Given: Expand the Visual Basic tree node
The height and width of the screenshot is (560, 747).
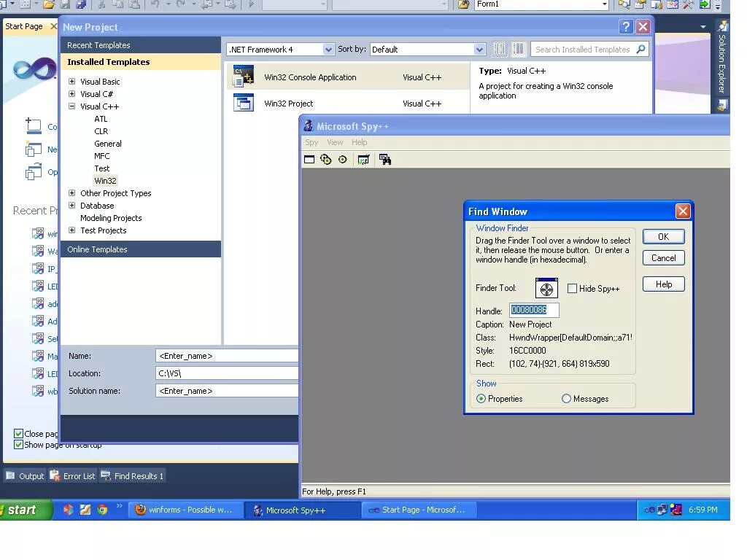Looking at the screenshot, I should 72,82.
